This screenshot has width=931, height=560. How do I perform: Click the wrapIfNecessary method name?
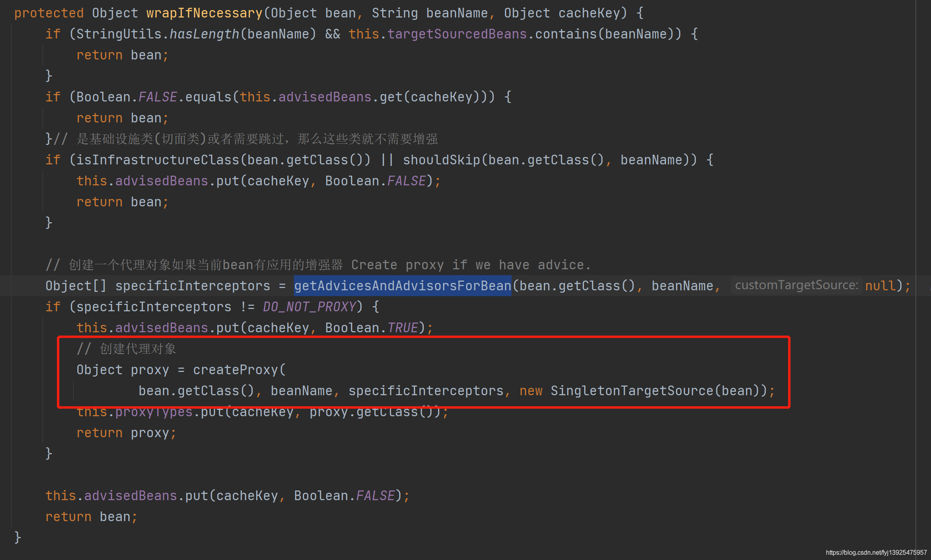pos(204,13)
